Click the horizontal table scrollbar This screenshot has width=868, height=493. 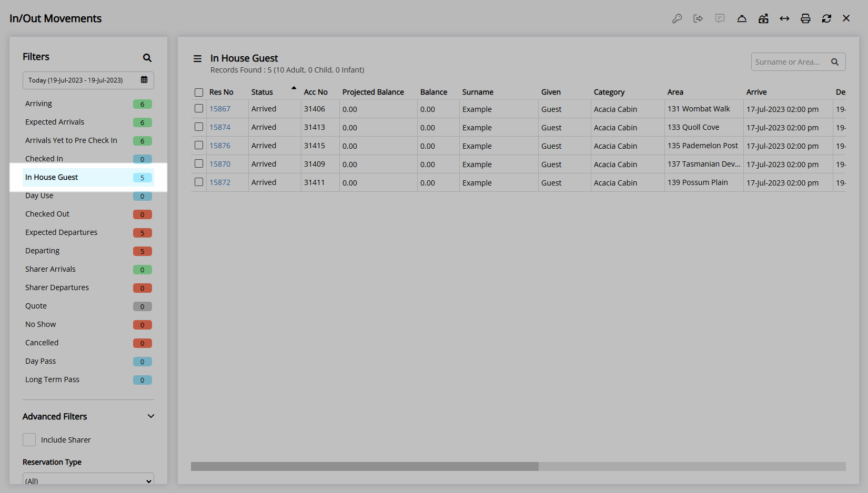pos(365,467)
